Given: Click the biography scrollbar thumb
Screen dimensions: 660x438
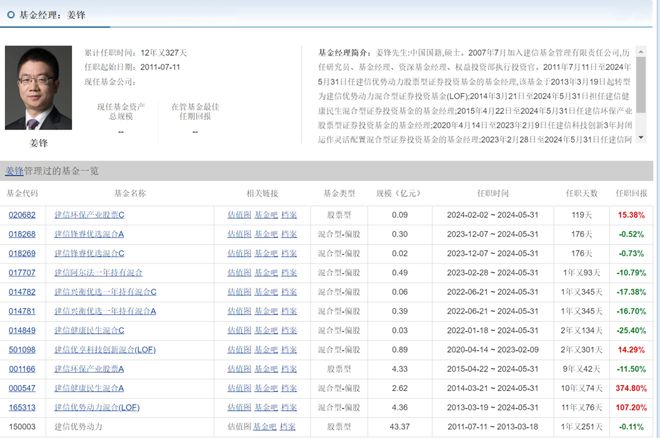Looking at the screenshot, I should (x=641, y=85).
